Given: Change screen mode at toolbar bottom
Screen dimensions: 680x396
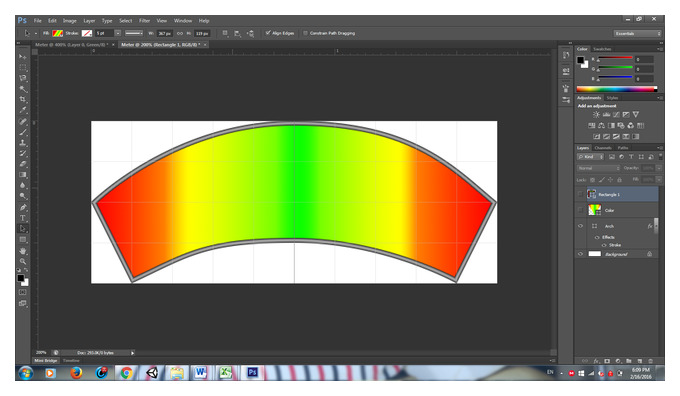Looking at the screenshot, I should 23,303.
